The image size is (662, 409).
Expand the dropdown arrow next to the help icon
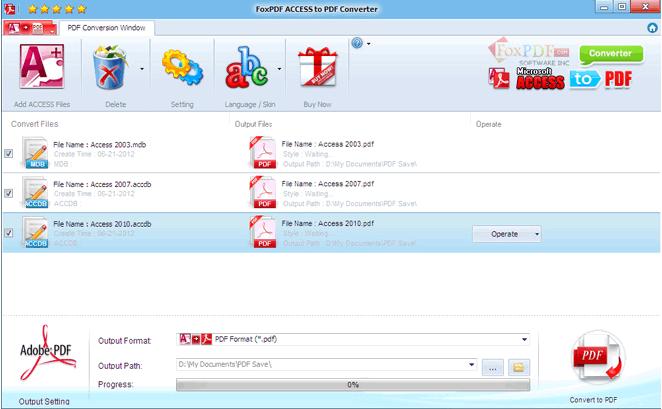(x=369, y=44)
